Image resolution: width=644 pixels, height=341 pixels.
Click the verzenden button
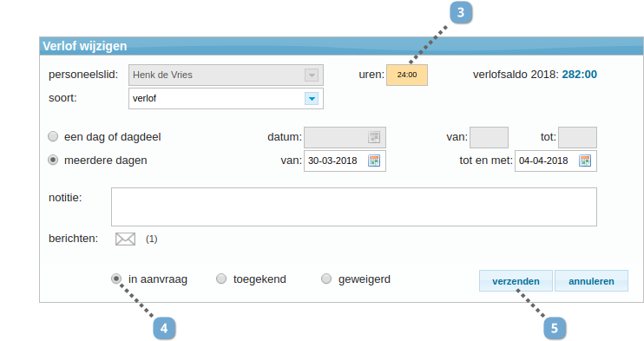[516, 281]
